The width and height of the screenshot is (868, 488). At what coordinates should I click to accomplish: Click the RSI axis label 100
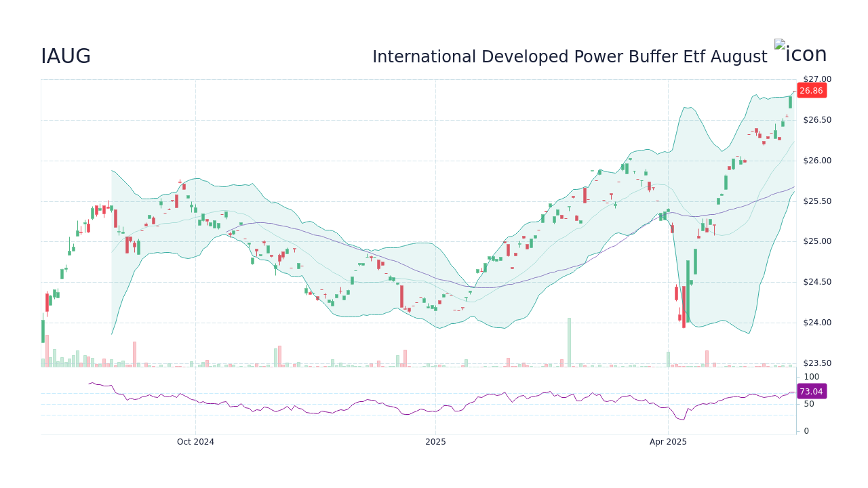click(x=812, y=377)
